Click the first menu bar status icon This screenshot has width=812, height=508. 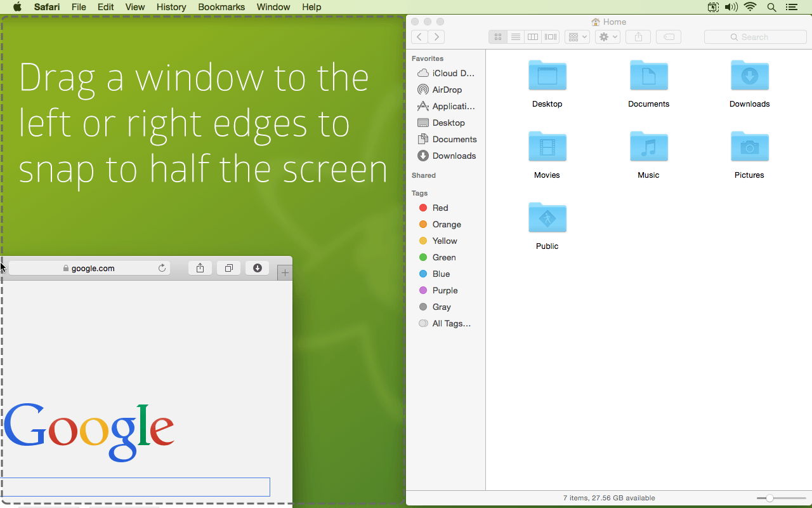(713, 7)
